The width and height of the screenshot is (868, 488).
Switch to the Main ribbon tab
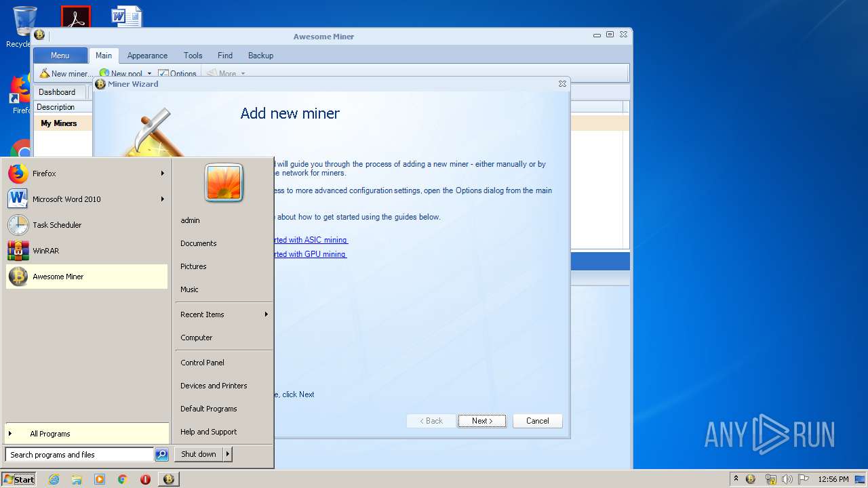click(104, 56)
